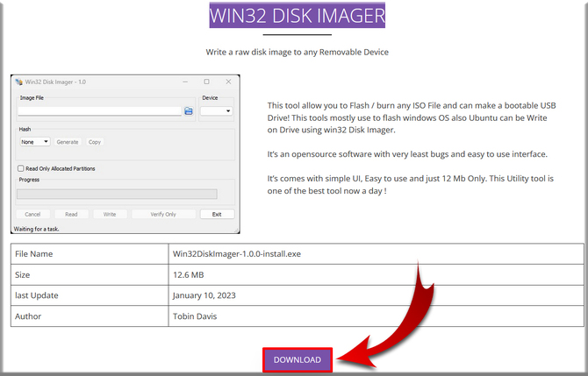Click the subtitle 'Write a raw disk image to any Removable Device'

coord(297,52)
